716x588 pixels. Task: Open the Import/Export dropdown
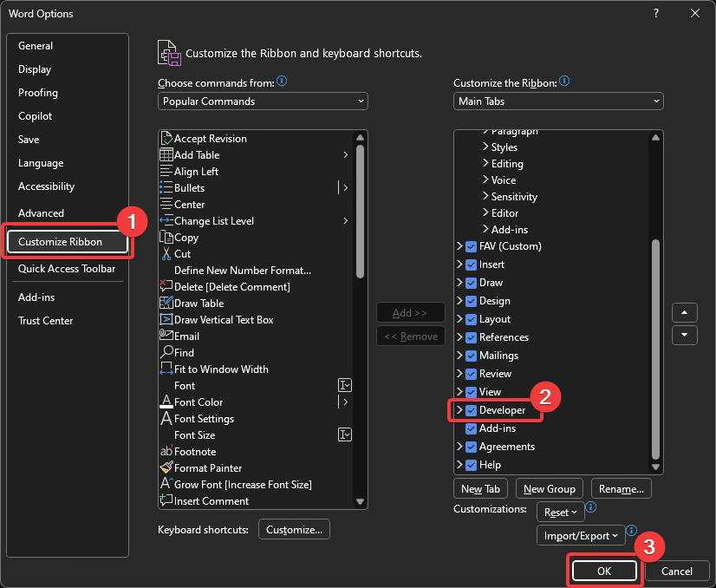tap(581, 535)
